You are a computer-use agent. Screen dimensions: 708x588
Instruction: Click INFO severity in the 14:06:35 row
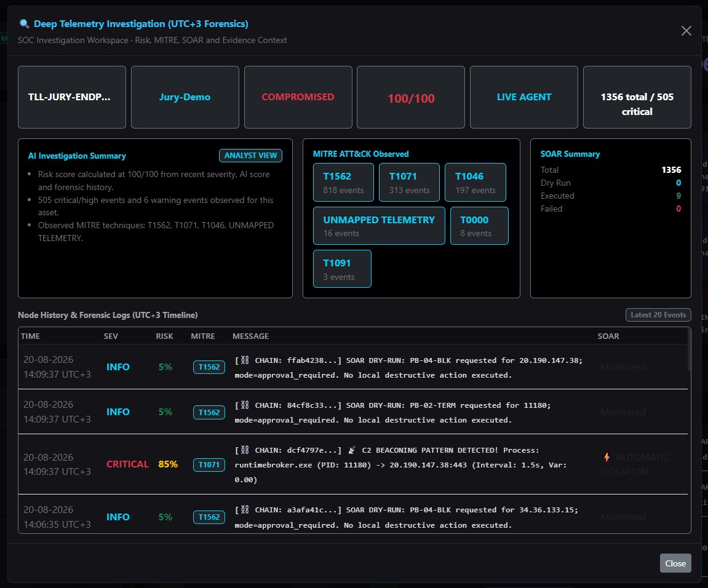click(x=118, y=517)
